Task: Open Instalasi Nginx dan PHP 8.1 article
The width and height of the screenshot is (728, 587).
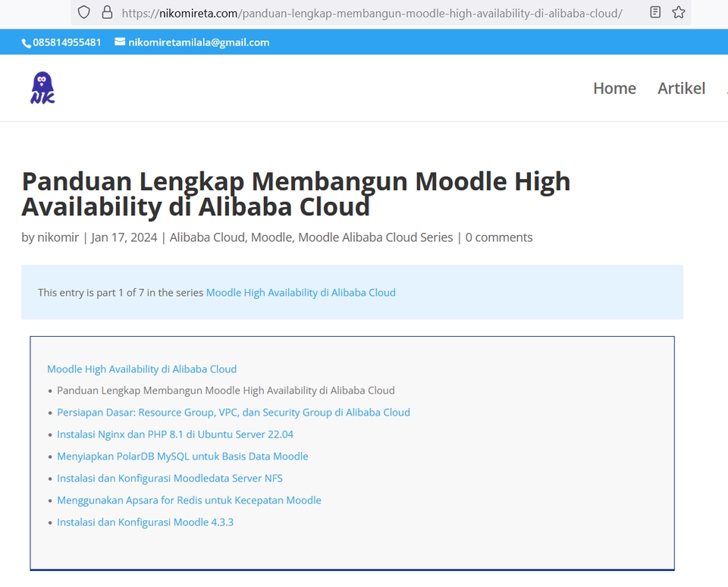Action: [x=175, y=435]
